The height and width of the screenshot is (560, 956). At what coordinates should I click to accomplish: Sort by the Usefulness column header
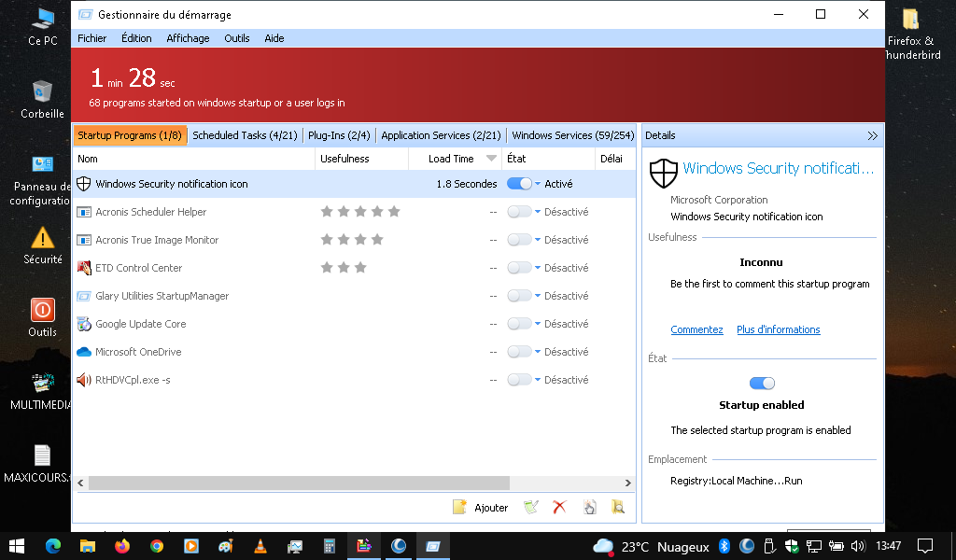[361, 159]
